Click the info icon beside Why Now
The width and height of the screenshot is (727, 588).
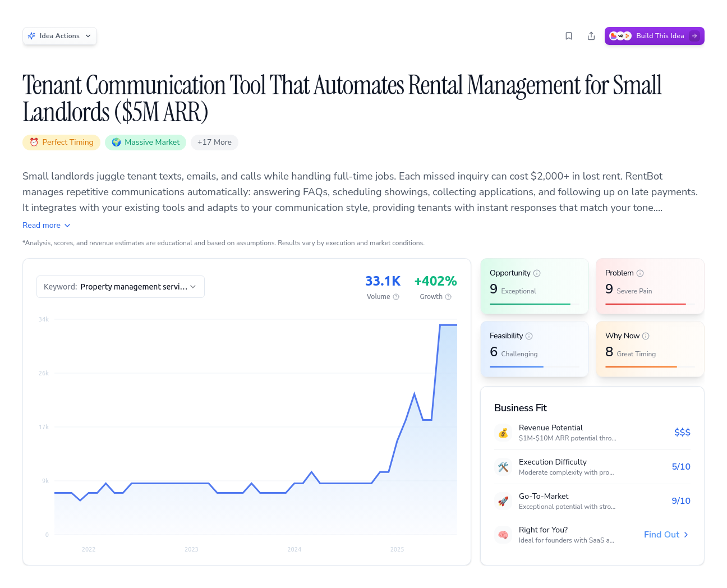(646, 336)
